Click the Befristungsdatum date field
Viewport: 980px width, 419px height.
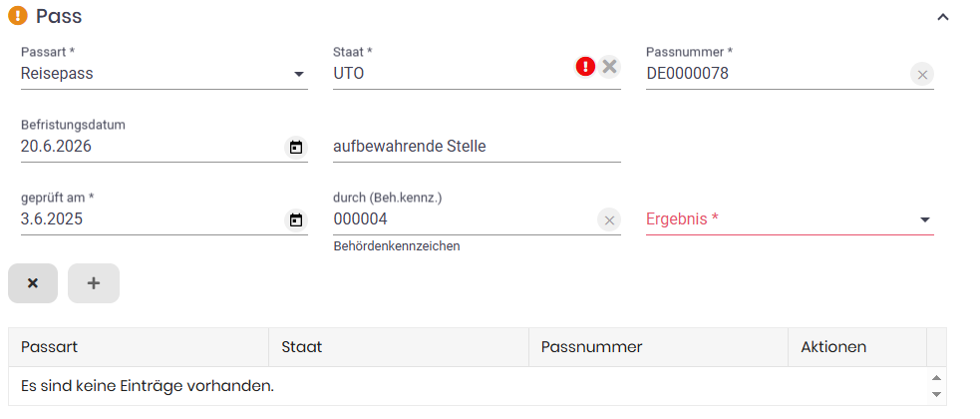(x=150, y=147)
